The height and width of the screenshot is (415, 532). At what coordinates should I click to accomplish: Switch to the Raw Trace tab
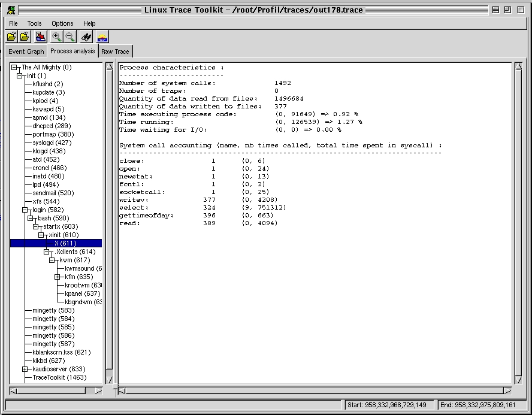(115, 52)
